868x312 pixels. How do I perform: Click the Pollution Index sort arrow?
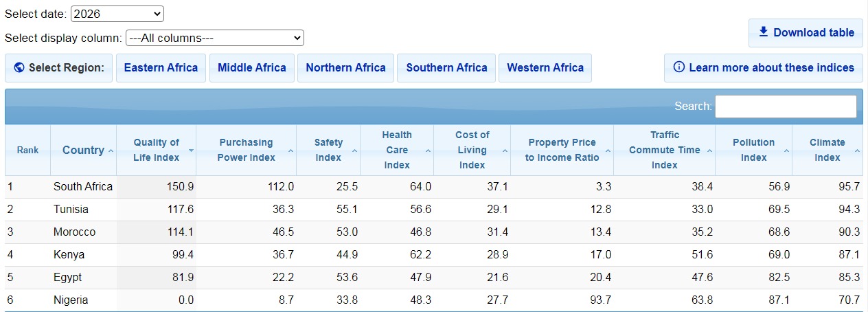click(786, 151)
